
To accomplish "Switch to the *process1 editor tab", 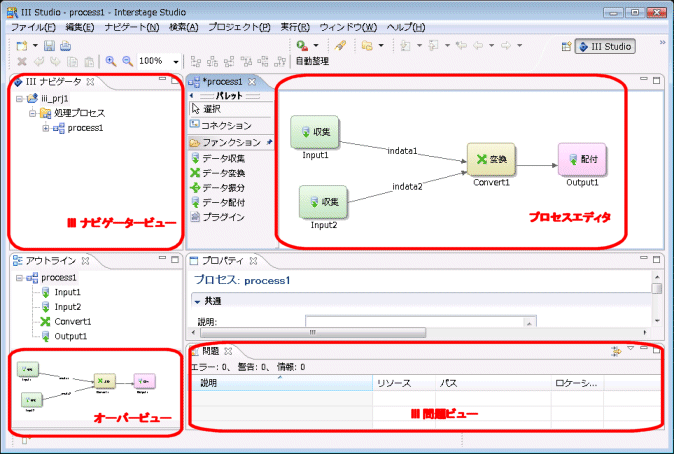I will pyautogui.click(x=223, y=82).
